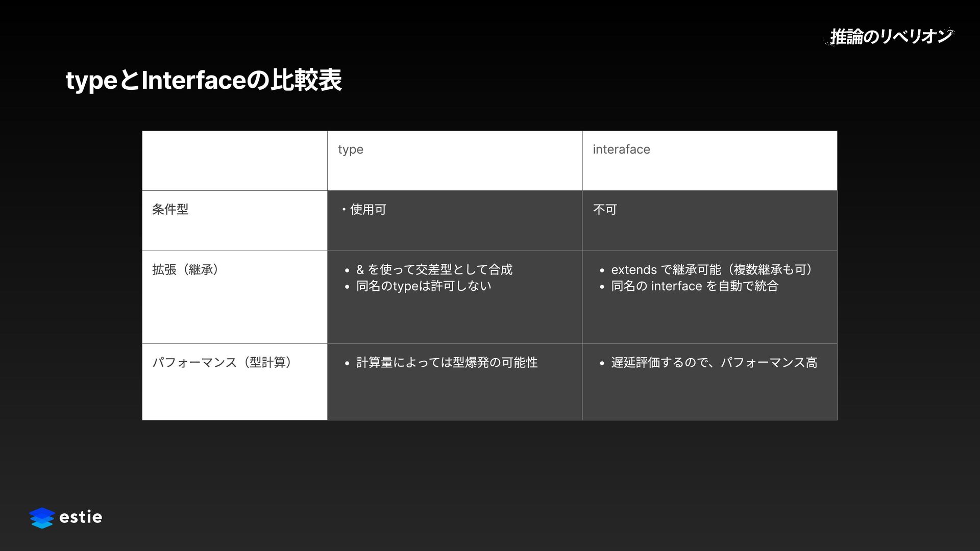Click the '& を使って交差型として合成' bullet
Screen dimensions: 980x551
pos(434,269)
